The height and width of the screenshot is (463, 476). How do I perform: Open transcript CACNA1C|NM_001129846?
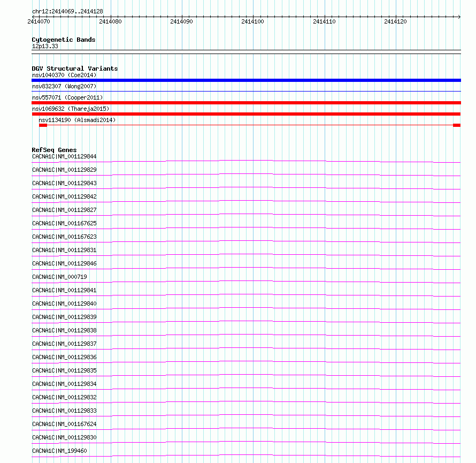point(64,263)
